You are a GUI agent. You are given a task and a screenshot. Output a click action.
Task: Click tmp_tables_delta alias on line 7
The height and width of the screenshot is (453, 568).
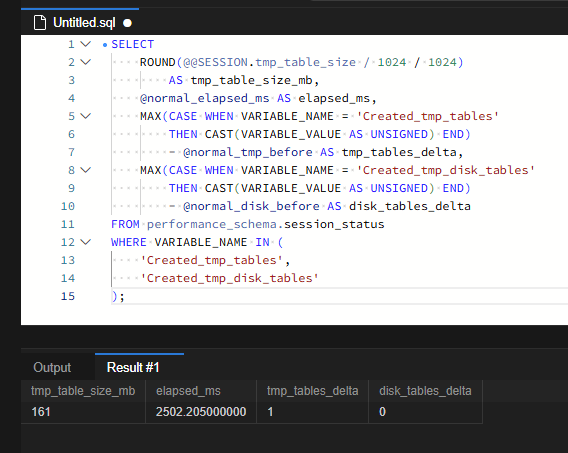(399, 152)
